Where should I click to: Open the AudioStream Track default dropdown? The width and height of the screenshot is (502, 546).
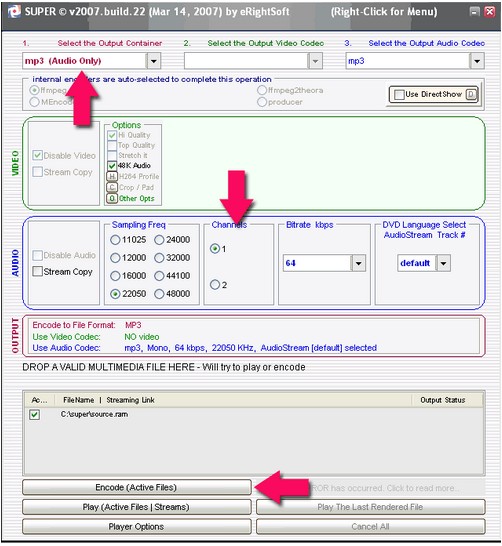pyautogui.click(x=443, y=263)
